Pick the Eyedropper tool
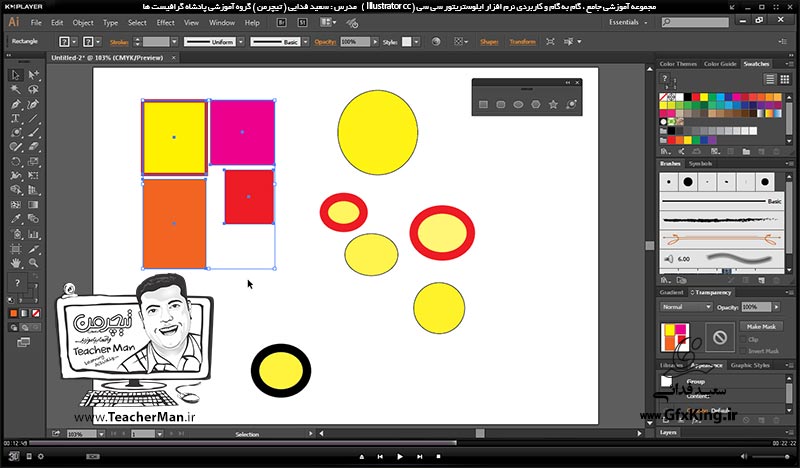 15,219
